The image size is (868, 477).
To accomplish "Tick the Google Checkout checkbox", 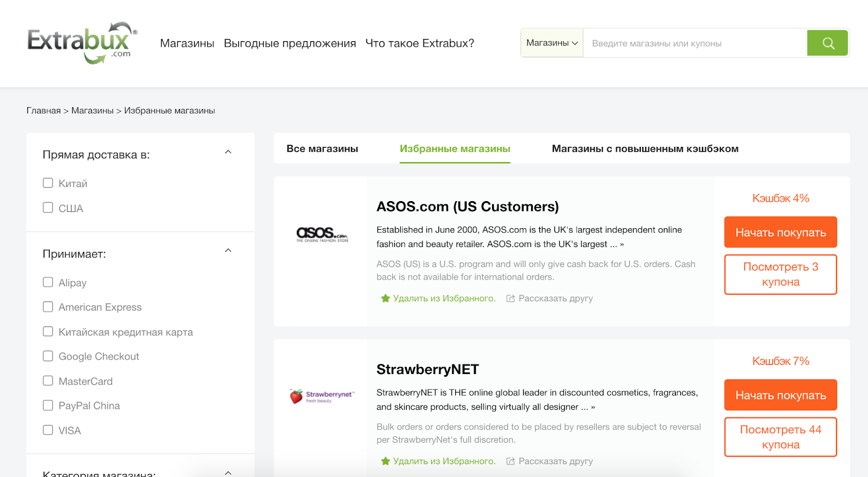I will pyautogui.click(x=48, y=356).
